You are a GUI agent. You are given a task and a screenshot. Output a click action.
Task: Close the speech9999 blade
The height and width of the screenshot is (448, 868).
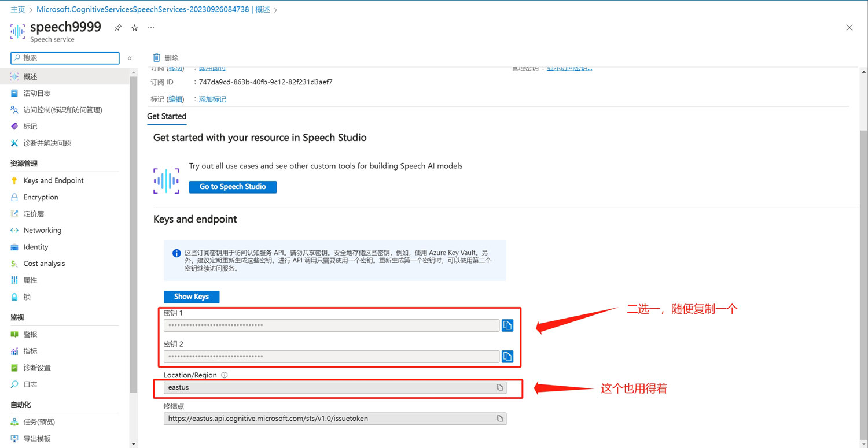click(x=849, y=28)
